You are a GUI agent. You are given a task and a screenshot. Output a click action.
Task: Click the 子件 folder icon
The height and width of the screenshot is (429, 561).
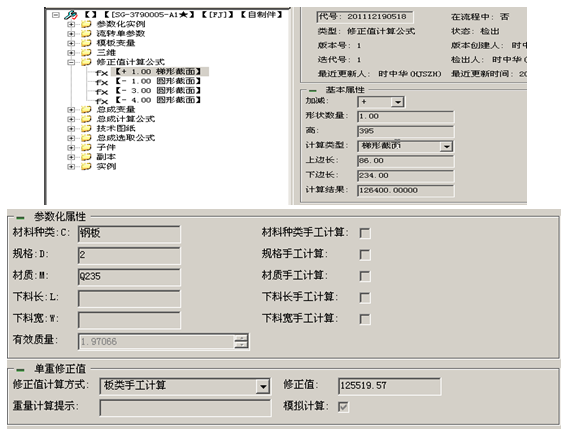86,147
